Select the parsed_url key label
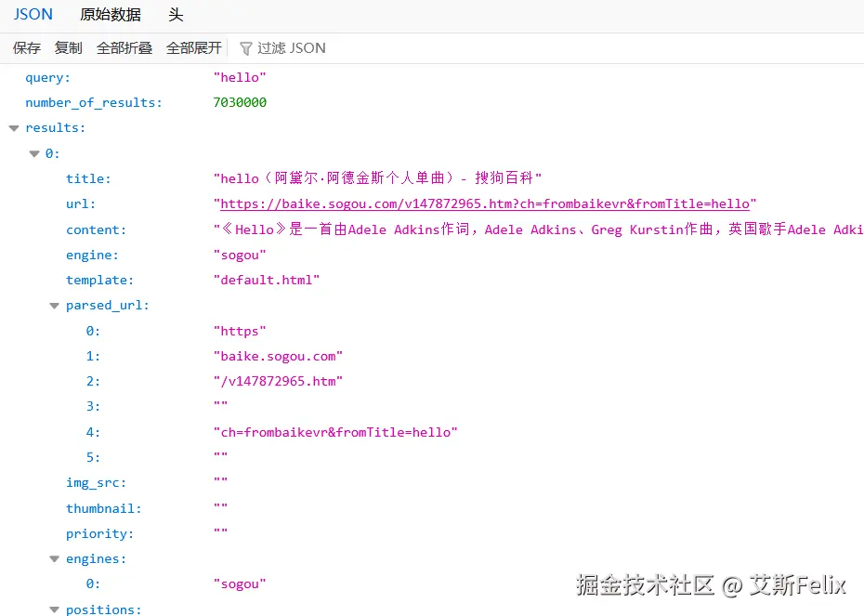 coord(108,306)
